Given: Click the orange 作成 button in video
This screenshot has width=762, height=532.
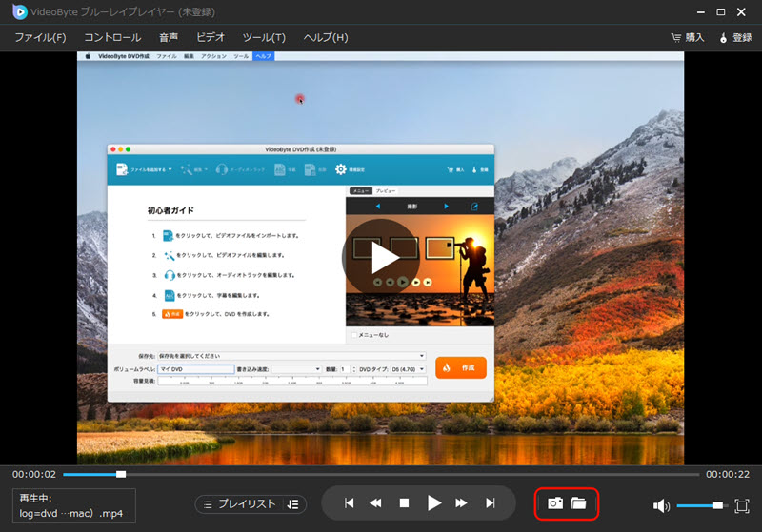Looking at the screenshot, I should (x=461, y=368).
